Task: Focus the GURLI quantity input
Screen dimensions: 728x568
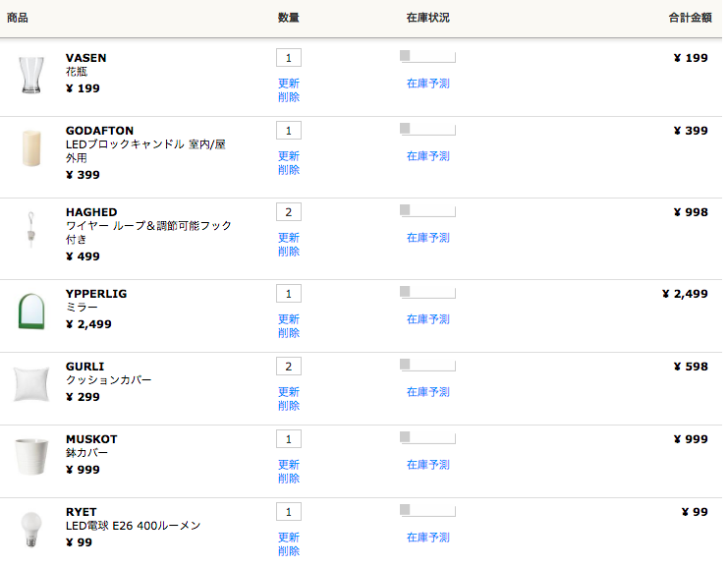Action: coord(288,367)
